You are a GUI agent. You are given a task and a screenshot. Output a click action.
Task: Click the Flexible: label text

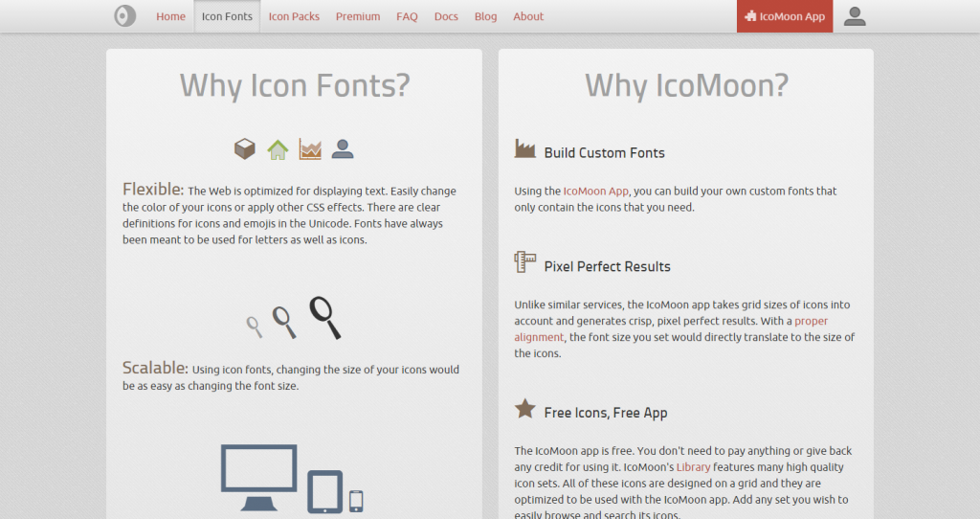click(153, 189)
